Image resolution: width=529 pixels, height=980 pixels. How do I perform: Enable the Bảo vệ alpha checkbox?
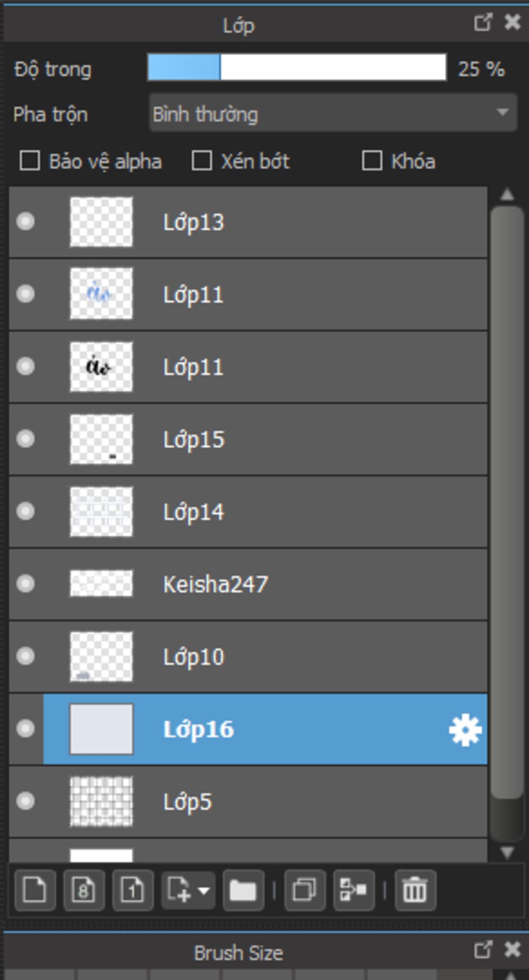[30, 161]
